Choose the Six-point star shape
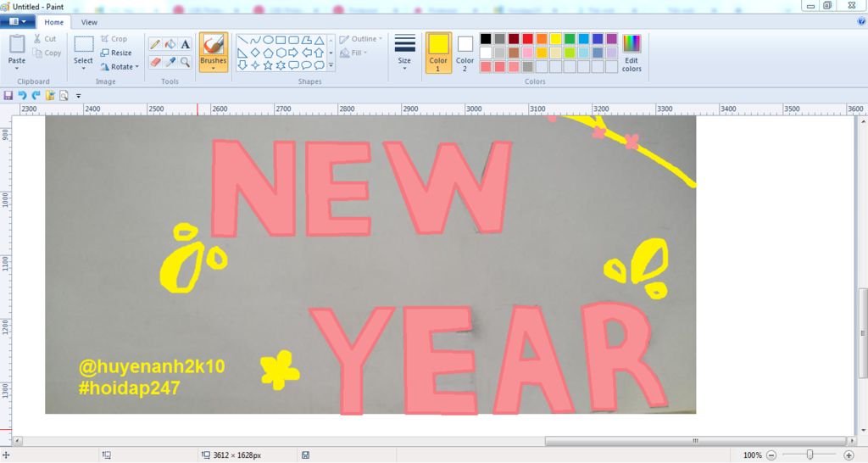 click(281, 65)
